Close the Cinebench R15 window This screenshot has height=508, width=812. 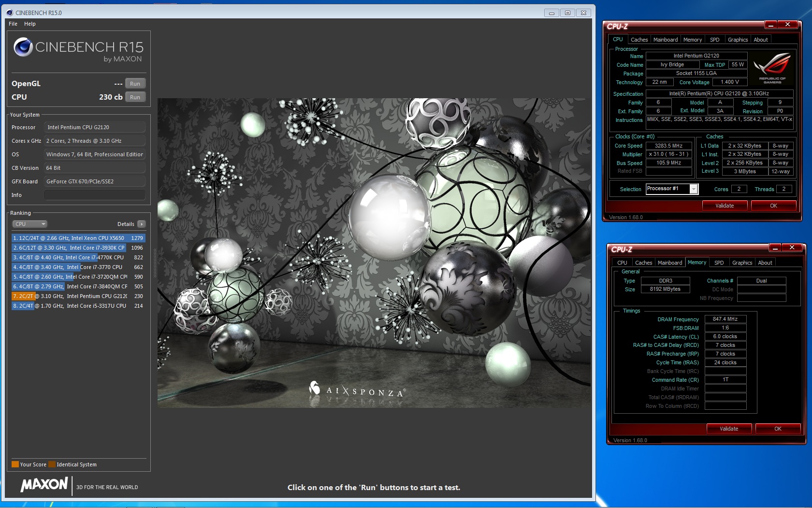tap(584, 13)
